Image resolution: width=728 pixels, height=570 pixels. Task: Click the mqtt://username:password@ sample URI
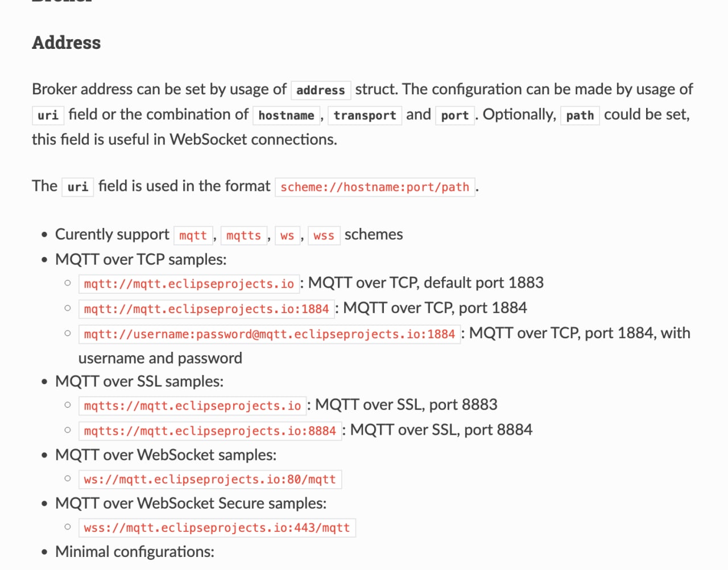pyautogui.click(x=269, y=334)
